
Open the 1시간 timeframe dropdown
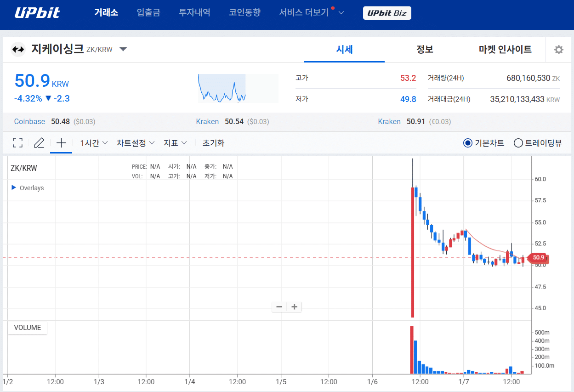93,142
